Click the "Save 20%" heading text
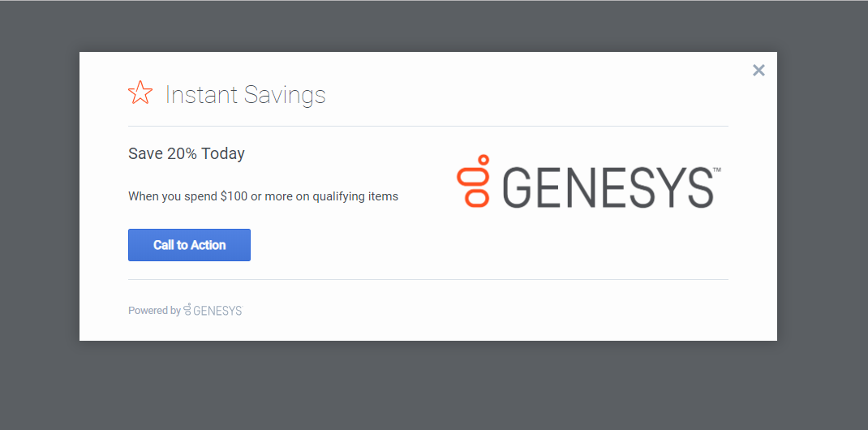Image resolution: width=868 pixels, height=430 pixels. 162,153
